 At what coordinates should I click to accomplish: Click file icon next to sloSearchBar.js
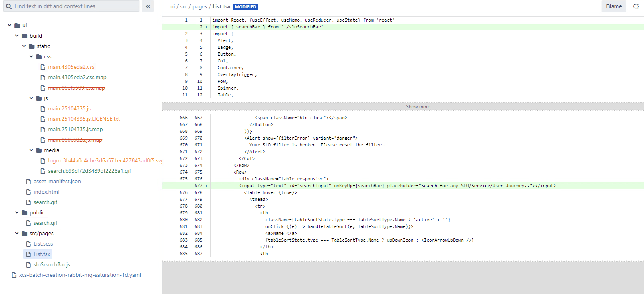(28, 265)
